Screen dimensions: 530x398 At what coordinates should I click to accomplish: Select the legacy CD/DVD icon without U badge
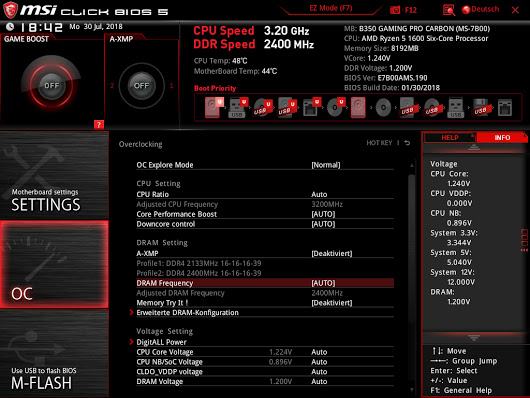click(383, 108)
